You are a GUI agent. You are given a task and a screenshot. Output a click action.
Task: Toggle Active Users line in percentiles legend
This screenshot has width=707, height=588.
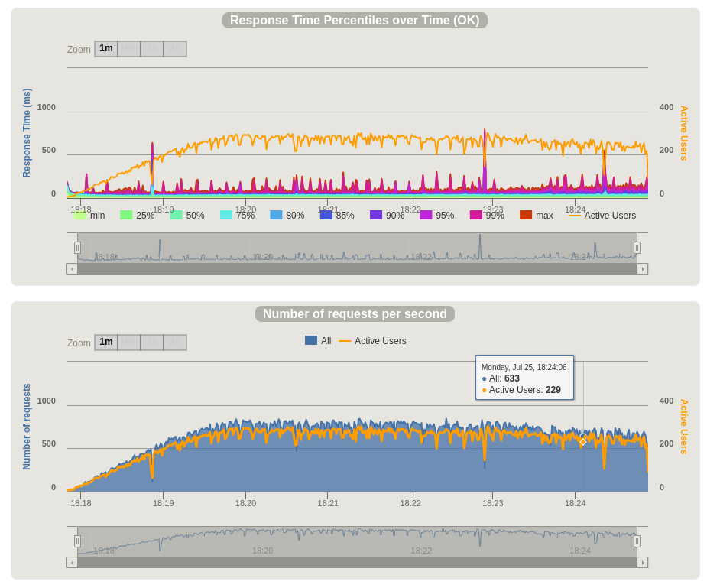click(575, 216)
